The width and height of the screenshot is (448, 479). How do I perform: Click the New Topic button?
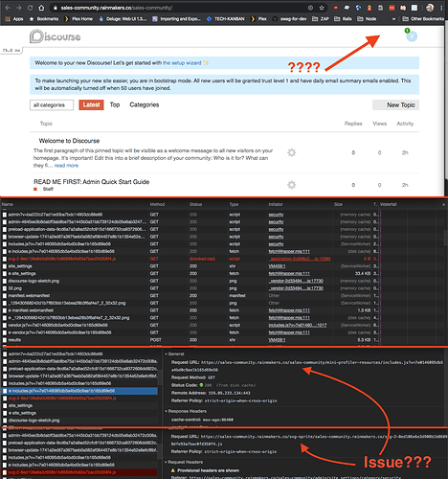tap(395, 105)
